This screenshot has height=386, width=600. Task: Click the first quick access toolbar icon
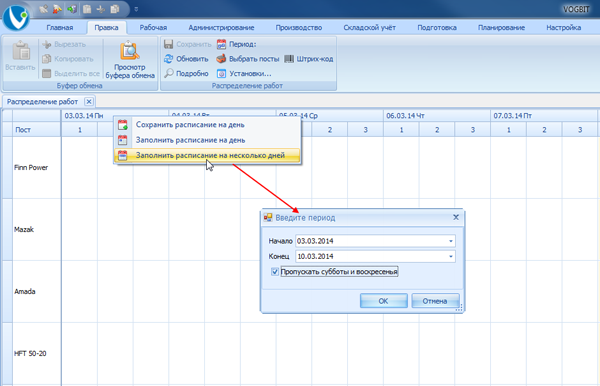coord(43,9)
